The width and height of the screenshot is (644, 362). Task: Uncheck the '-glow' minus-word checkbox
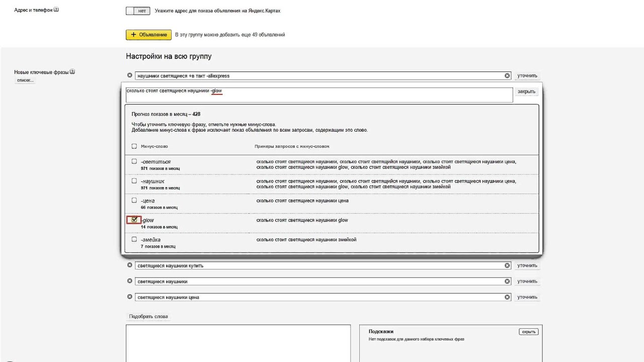click(134, 220)
